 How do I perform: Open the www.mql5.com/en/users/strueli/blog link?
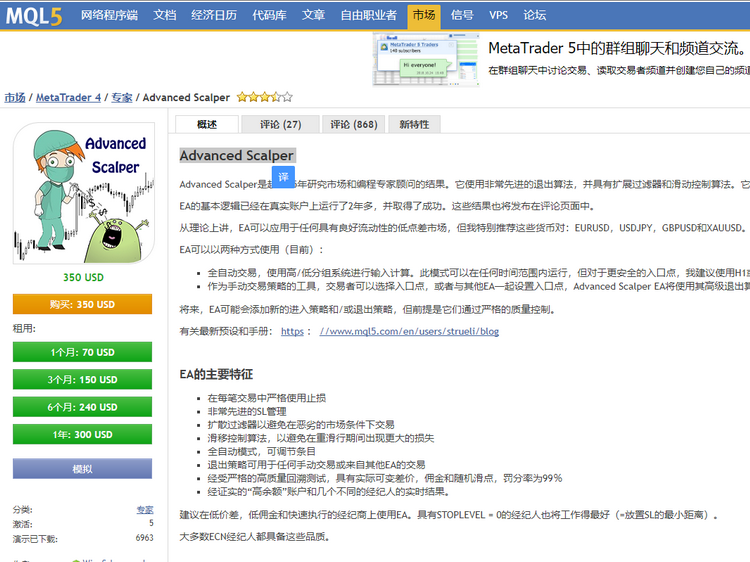click(409, 331)
